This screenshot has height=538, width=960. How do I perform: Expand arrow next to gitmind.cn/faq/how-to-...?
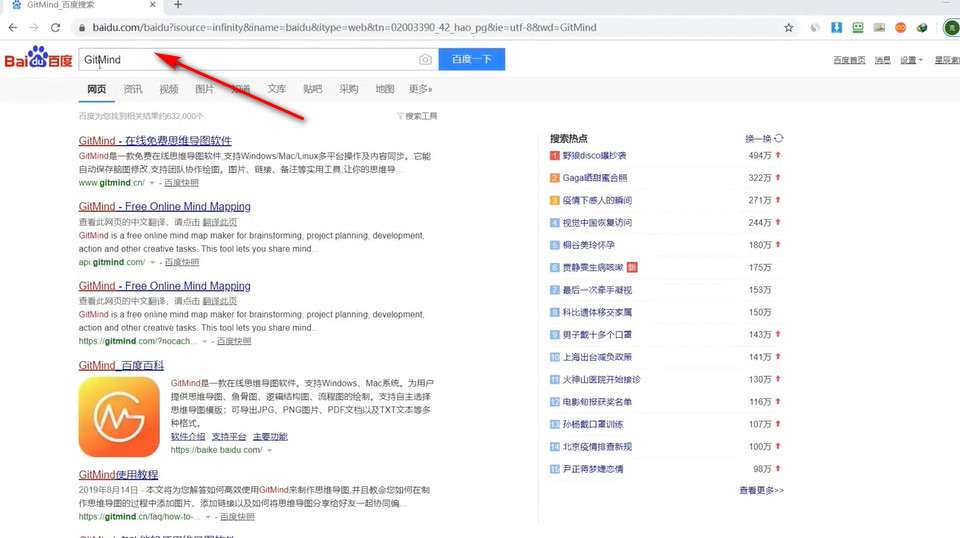pyautogui.click(x=208, y=517)
